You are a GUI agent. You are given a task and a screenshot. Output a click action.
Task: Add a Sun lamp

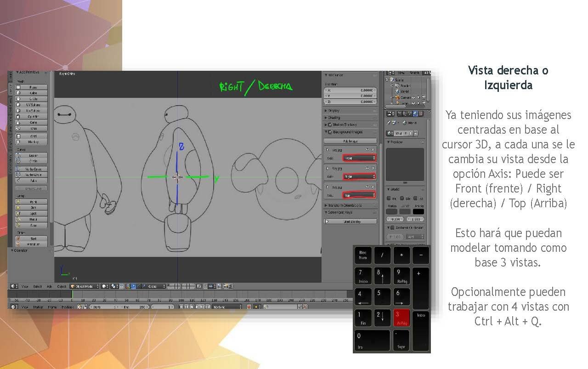coord(31,208)
